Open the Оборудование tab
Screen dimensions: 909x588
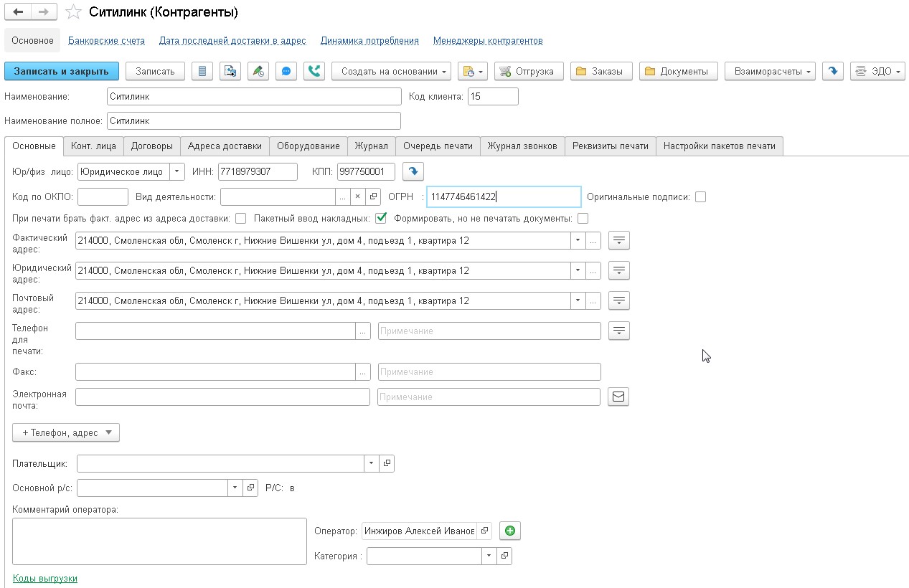309,146
